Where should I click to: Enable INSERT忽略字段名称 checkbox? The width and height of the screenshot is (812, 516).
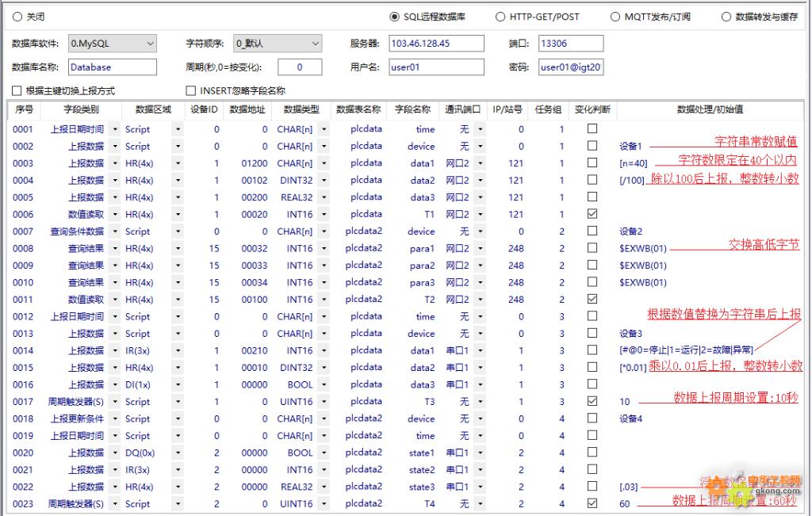tap(190, 91)
